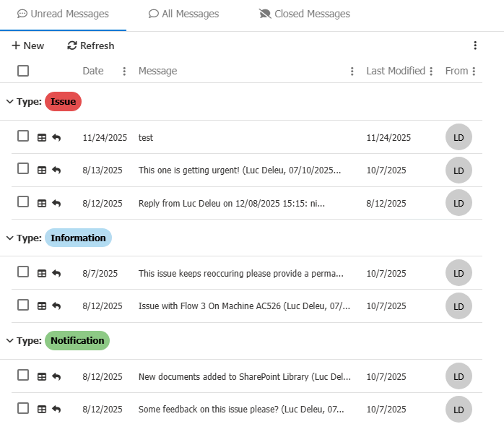This screenshot has width=504, height=424.
Task: Open message 'This issue keeps reoccuring please provide'
Action: tap(240, 273)
